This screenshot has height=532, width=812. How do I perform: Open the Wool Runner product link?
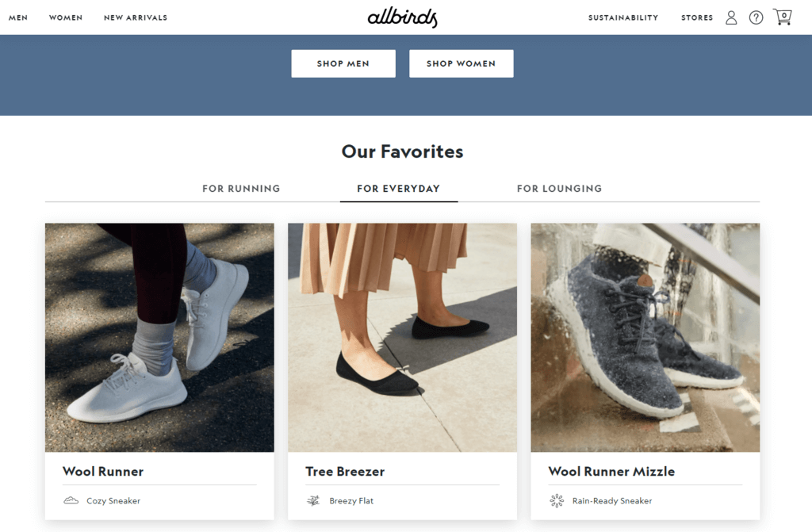tap(103, 471)
